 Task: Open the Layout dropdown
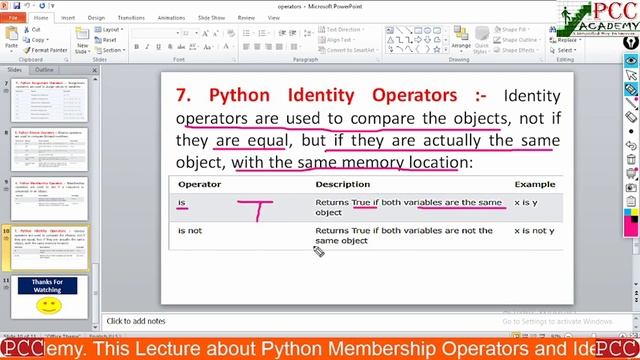tap(109, 29)
